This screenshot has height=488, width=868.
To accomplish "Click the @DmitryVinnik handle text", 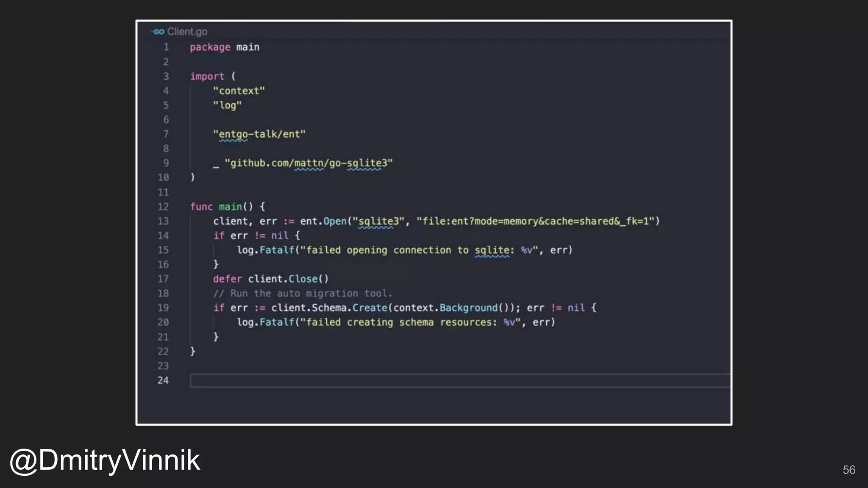I will (x=105, y=460).
